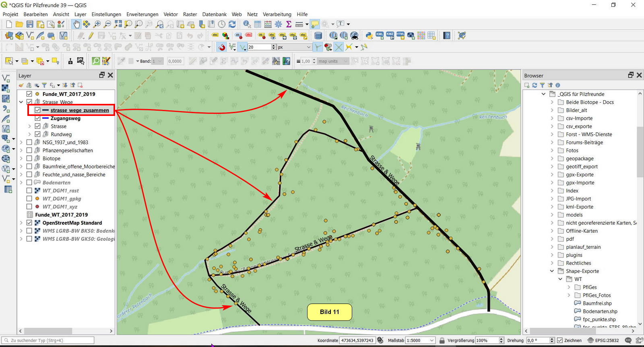
Task: Click the Identify Features tool
Action: [x=247, y=24]
